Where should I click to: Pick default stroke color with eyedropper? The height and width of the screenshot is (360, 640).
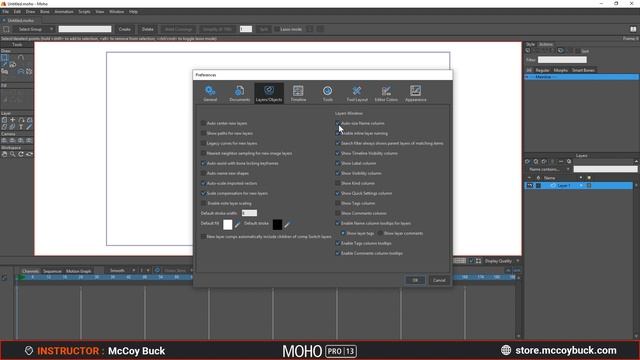tap(287, 224)
